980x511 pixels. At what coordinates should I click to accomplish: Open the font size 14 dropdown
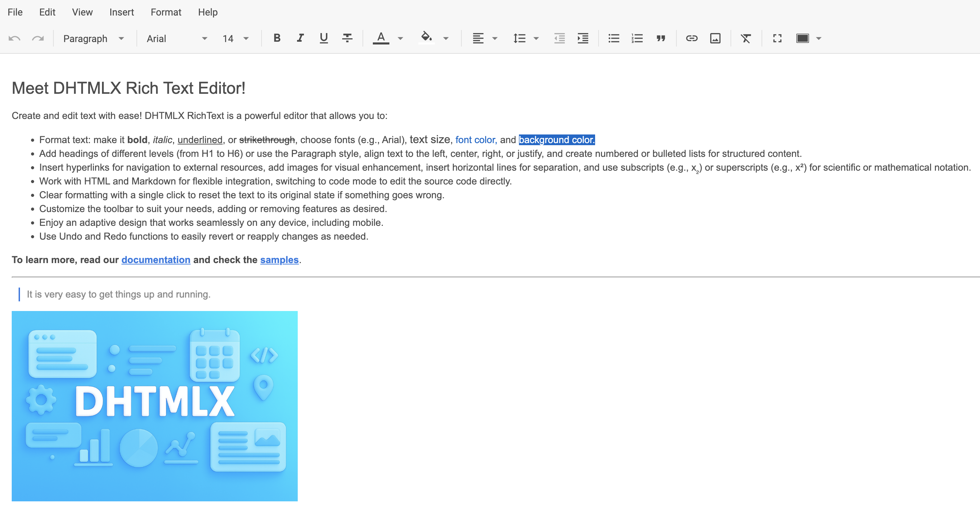pos(235,39)
